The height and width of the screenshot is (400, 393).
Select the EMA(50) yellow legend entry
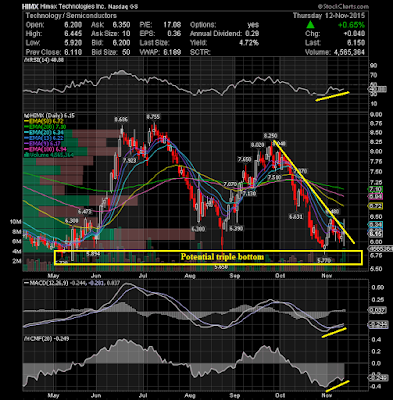pyautogui.click(x=45, y=121)
